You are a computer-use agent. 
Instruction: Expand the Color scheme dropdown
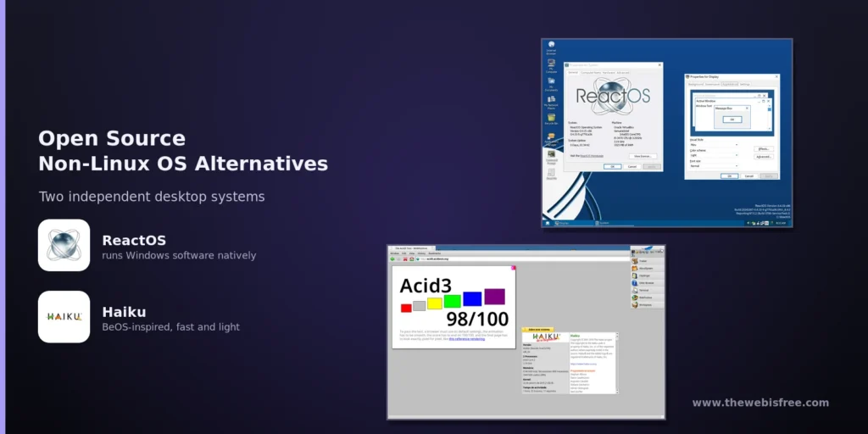714,156
